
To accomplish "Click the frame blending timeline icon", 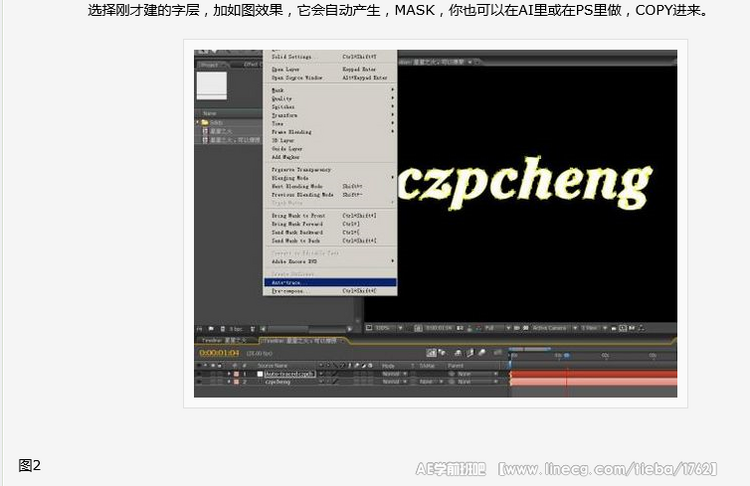I will (x=470, y=353).
